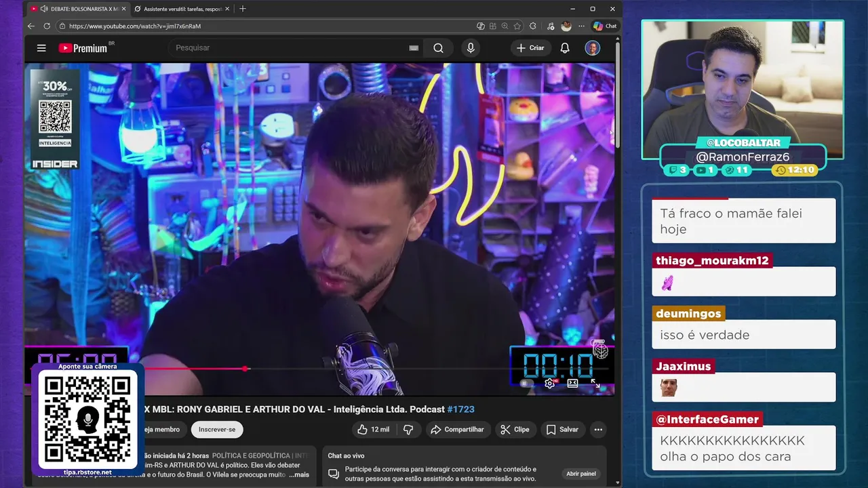Open a new browser tab
The width and height of the screenshot is (868, 488).
(x=243, y=9)
